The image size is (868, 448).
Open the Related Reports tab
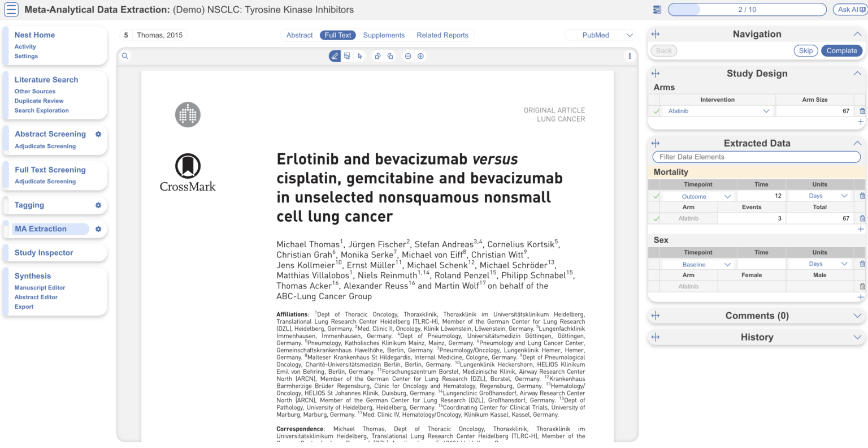pos(443,35)
